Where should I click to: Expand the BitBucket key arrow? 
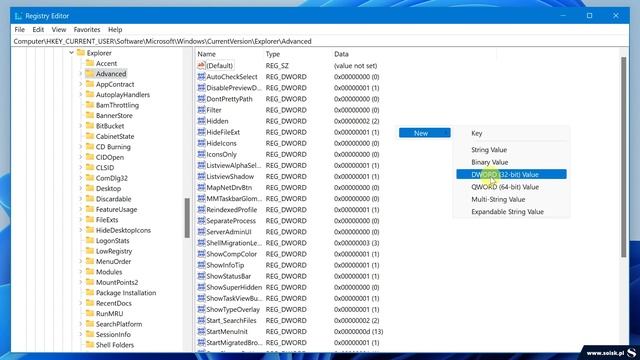click(80, 126)
